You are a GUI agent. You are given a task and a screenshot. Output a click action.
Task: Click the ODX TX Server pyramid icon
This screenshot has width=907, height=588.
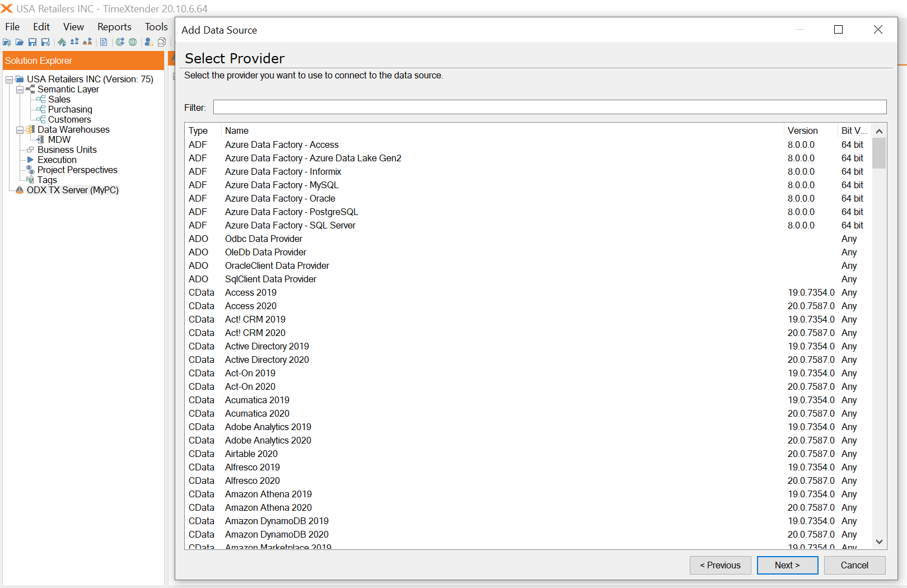click(20, 190)
